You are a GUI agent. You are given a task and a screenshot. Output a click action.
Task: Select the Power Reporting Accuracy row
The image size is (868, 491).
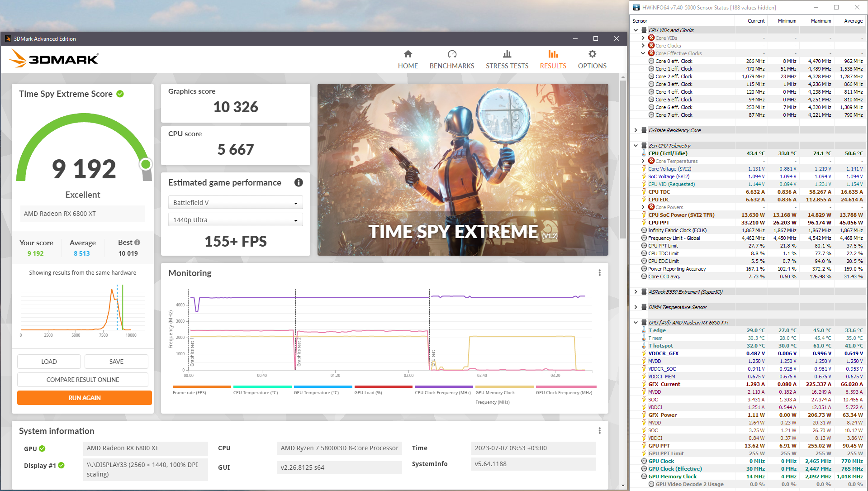point(748,269)
